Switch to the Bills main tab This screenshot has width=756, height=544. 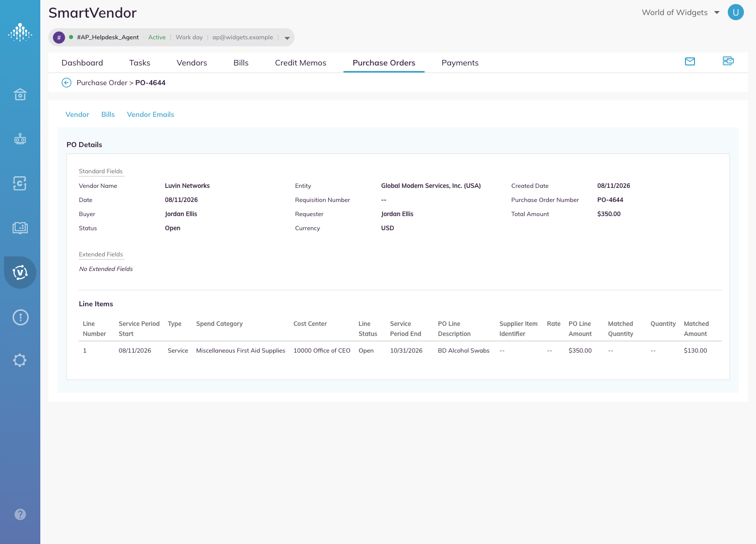point(241,62)
